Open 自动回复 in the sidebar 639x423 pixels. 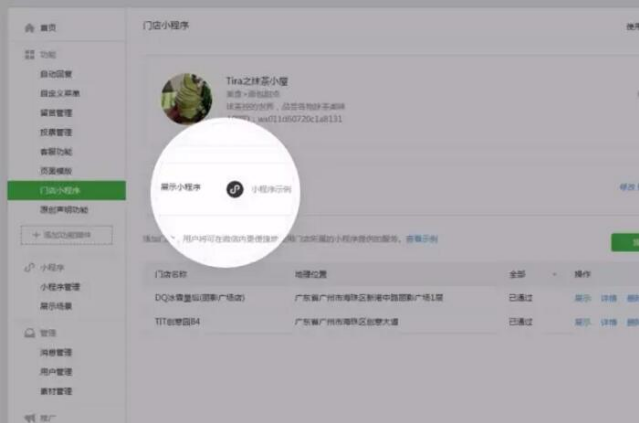pos(56,74)
